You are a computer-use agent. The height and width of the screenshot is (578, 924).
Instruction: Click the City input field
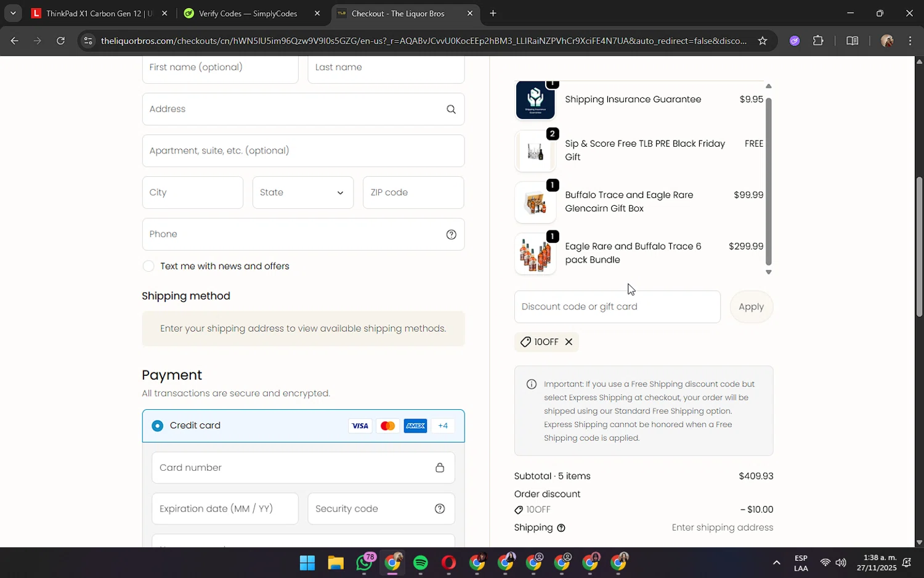click(193, 193)
